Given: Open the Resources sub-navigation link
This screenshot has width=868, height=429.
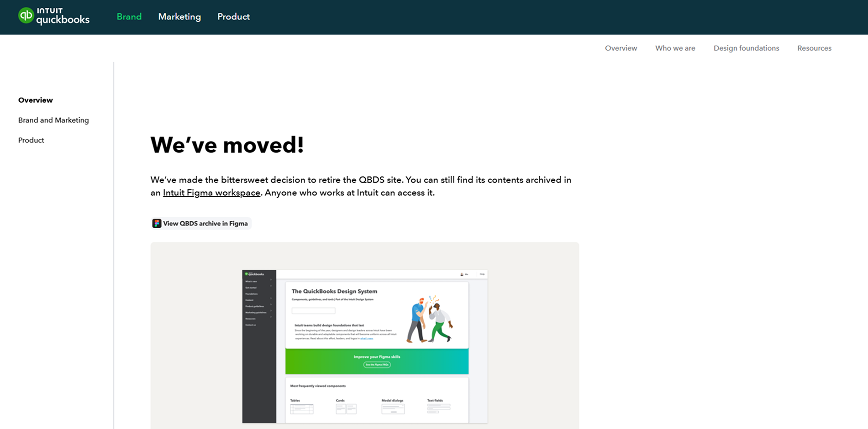Looking at the screenshot, I should coord(814,48).
